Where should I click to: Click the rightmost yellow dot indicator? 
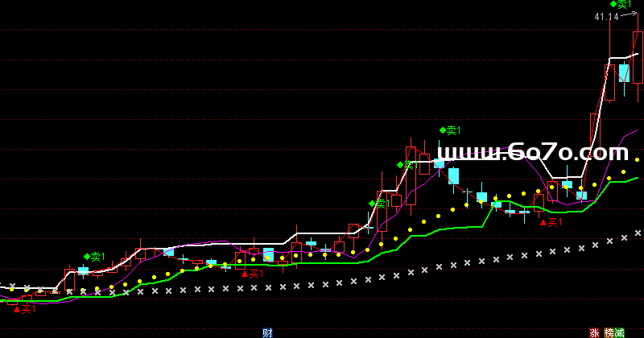[638, 159]
